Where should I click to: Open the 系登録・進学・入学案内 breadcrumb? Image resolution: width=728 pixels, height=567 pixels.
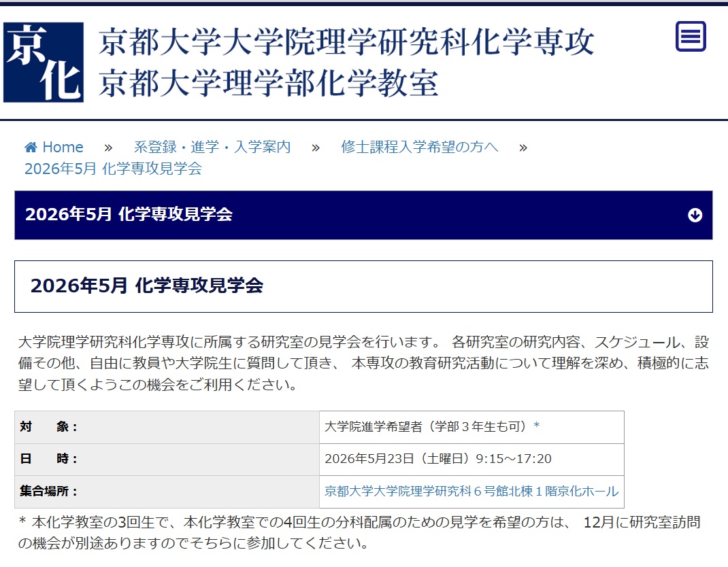pos(212,148)
